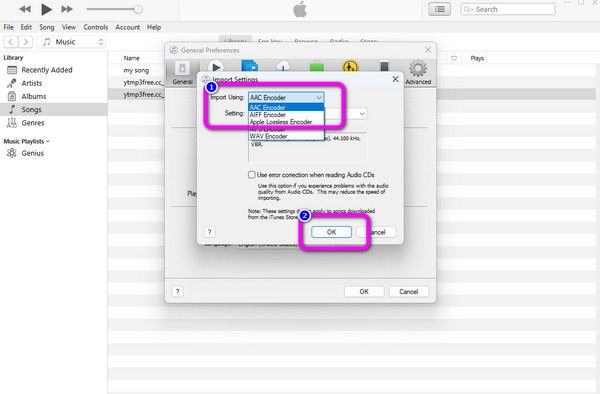Enable error correction when reading Audio CDs
This screenshot has width=600, height=394.
[x=251, y=175]
